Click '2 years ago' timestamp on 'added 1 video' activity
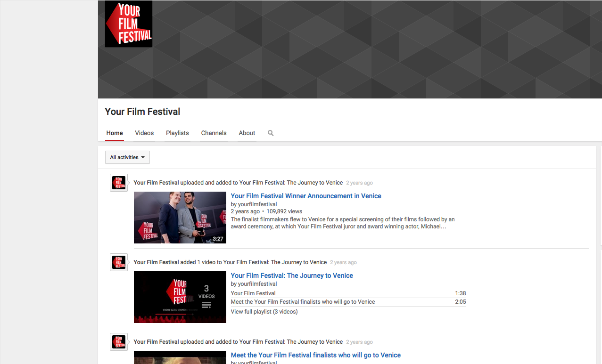Image resolution: width=602 pixels, height=364 pixels. click(x=343, y=262)
